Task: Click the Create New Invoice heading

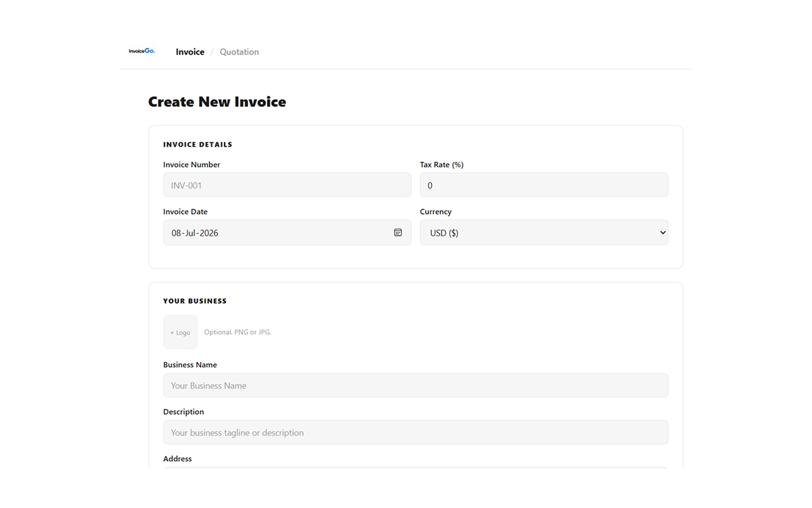Action: (x=217, y=102)
